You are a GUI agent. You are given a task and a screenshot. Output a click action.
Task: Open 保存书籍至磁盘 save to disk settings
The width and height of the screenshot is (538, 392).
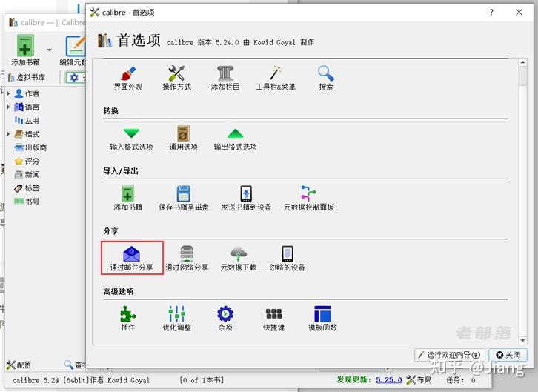click(x=184, y=199)
